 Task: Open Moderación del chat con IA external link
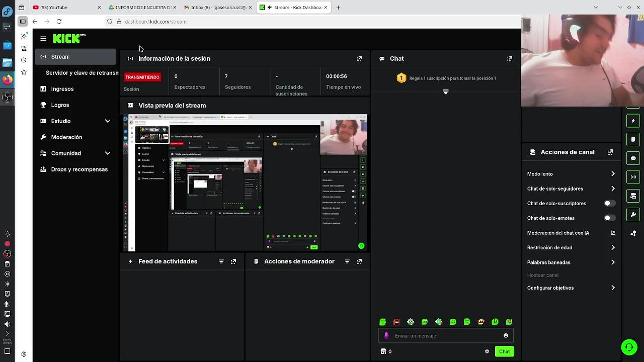[613, 233]
